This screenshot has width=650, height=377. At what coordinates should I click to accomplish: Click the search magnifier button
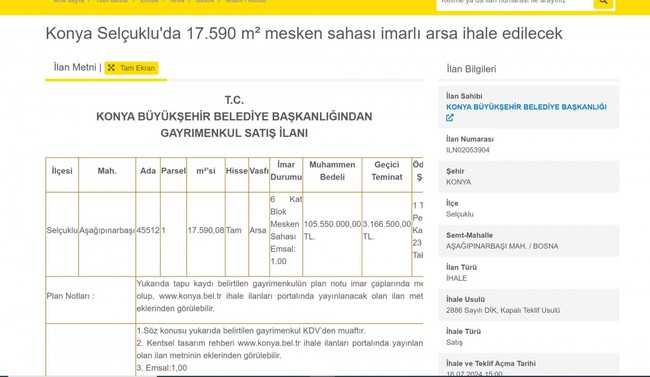[x=604, y=2]
